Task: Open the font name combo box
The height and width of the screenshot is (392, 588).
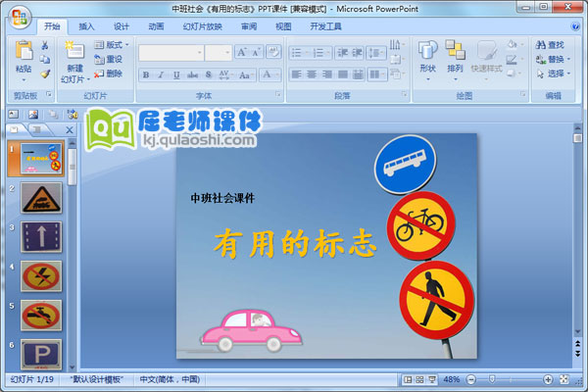Action: (x=171, y=53)
